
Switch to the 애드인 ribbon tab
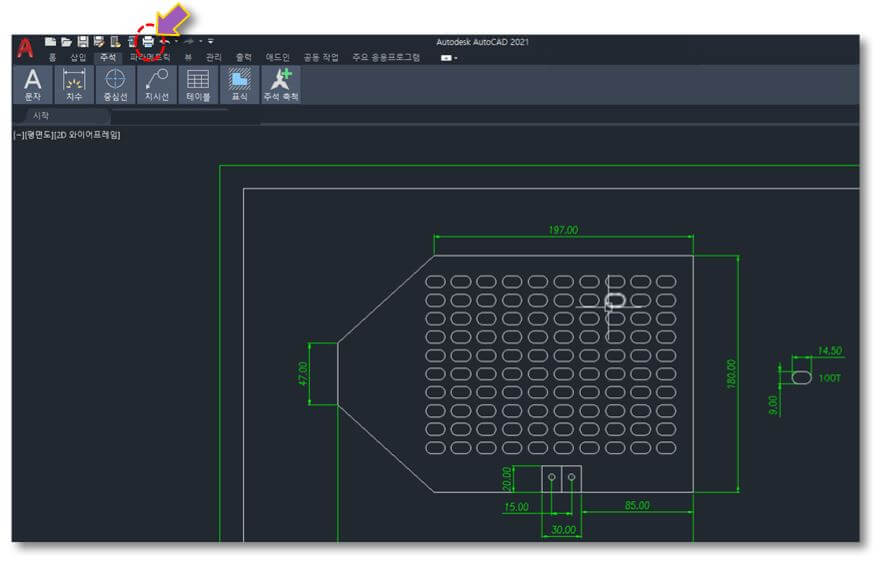[x=277, y=58]
